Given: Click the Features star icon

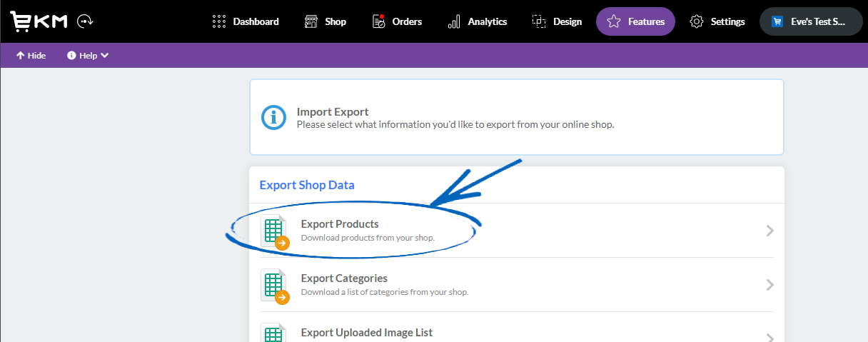Looking at the screenshot, I should click(615, 21).
